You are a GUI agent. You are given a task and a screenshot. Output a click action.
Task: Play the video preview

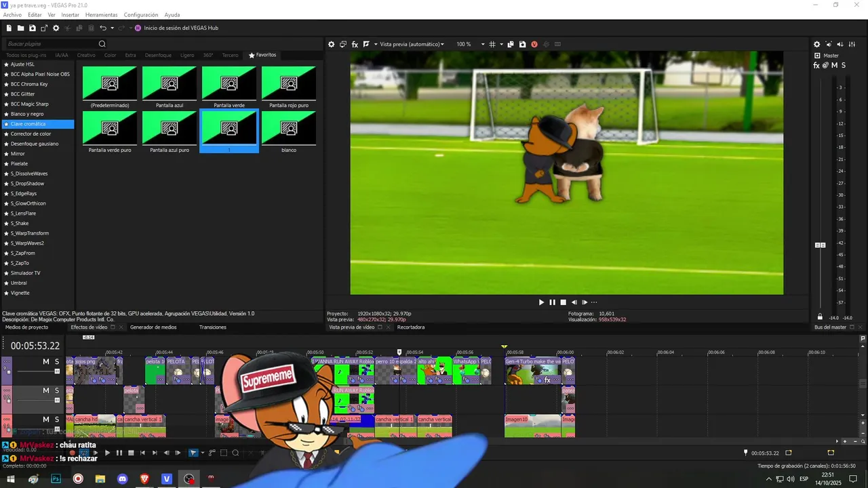(541, 302)
